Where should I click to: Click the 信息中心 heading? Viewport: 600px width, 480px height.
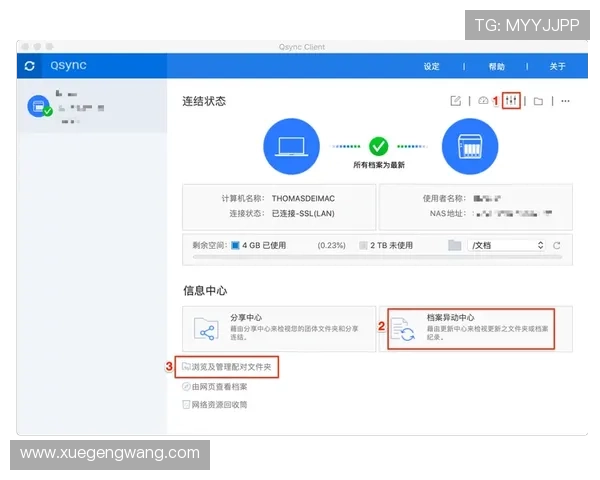click(205, 291)
